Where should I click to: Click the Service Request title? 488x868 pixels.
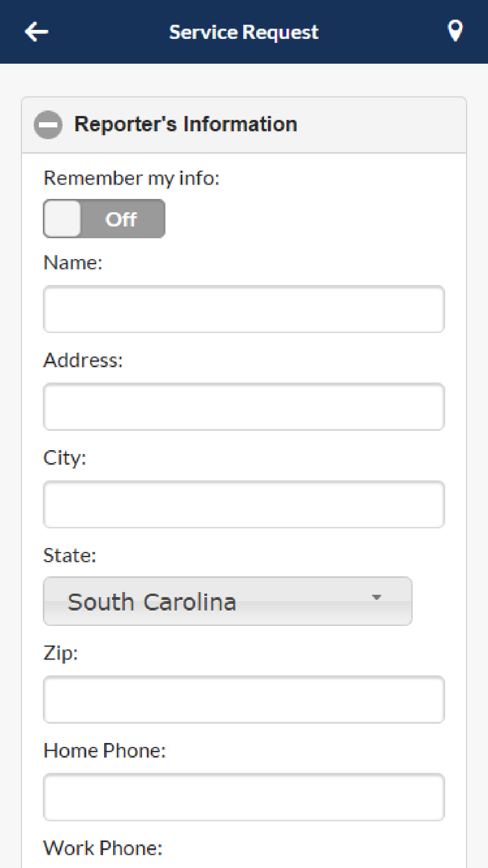[244, 32]
